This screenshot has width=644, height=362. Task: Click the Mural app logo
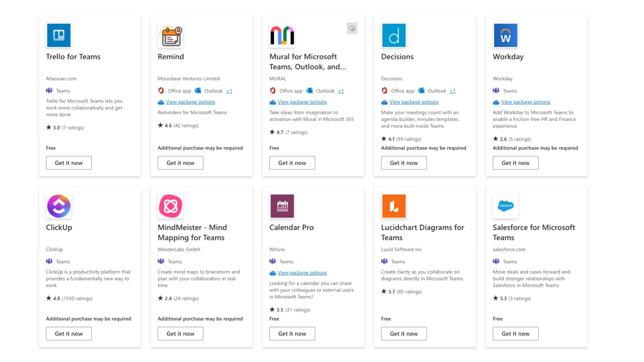pos(282,35)
